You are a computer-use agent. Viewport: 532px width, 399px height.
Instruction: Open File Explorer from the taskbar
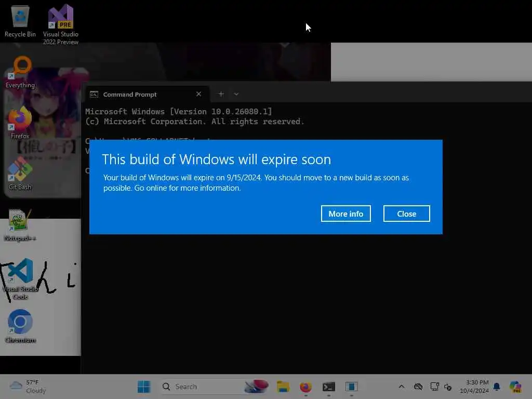(283, 387)
